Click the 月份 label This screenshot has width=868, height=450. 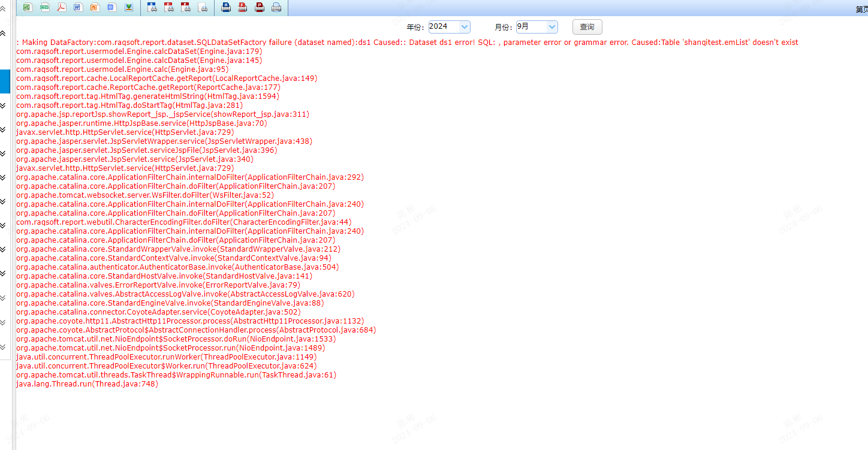tap(504, 27)
